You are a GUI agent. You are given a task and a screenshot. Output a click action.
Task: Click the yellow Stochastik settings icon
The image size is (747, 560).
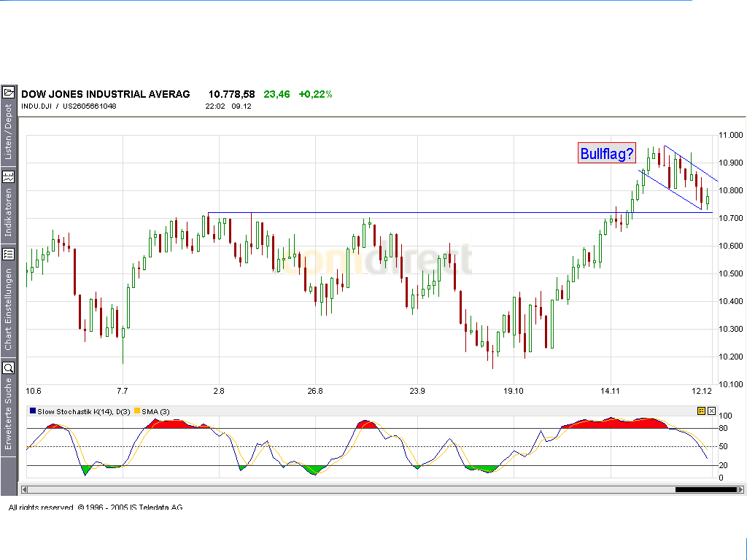pos(701,411)
